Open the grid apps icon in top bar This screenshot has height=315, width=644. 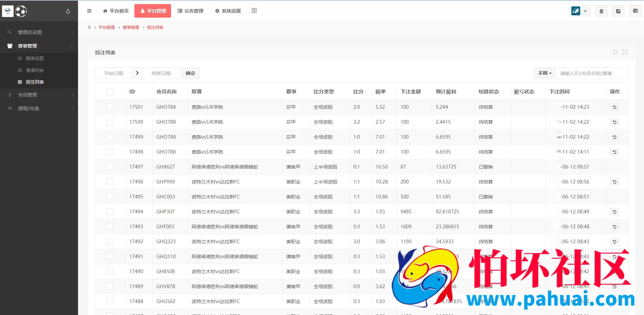[x=254, y=11]
